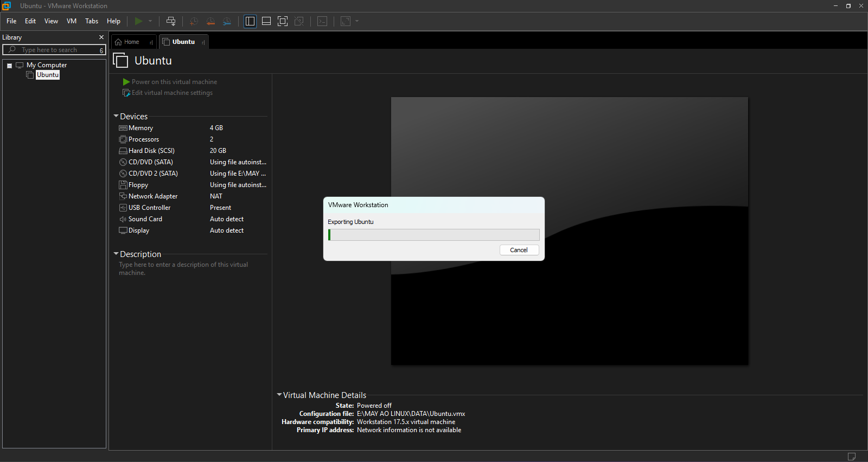Open the Help menu
Viewport: 868px width, 462px height.
tap(113, 21)
